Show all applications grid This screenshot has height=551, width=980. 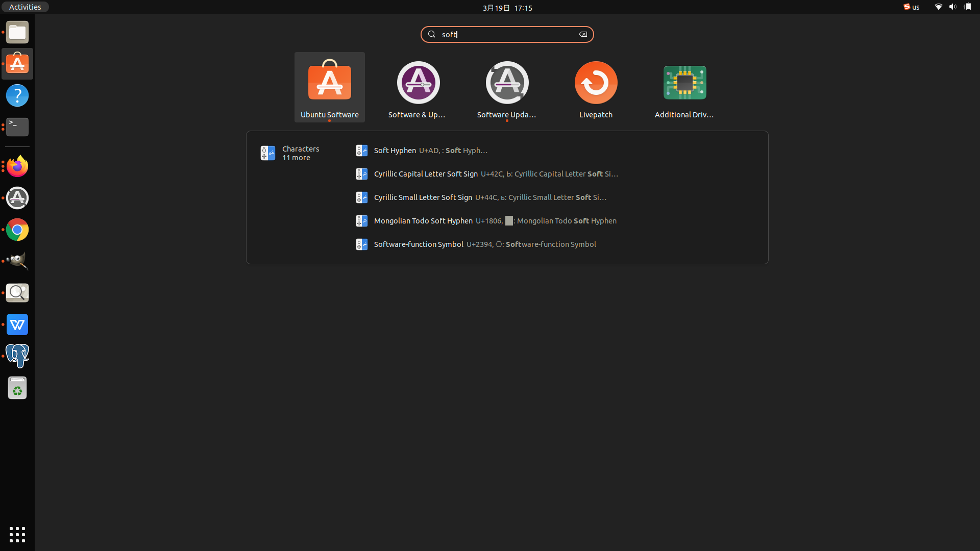pos(17,534)
